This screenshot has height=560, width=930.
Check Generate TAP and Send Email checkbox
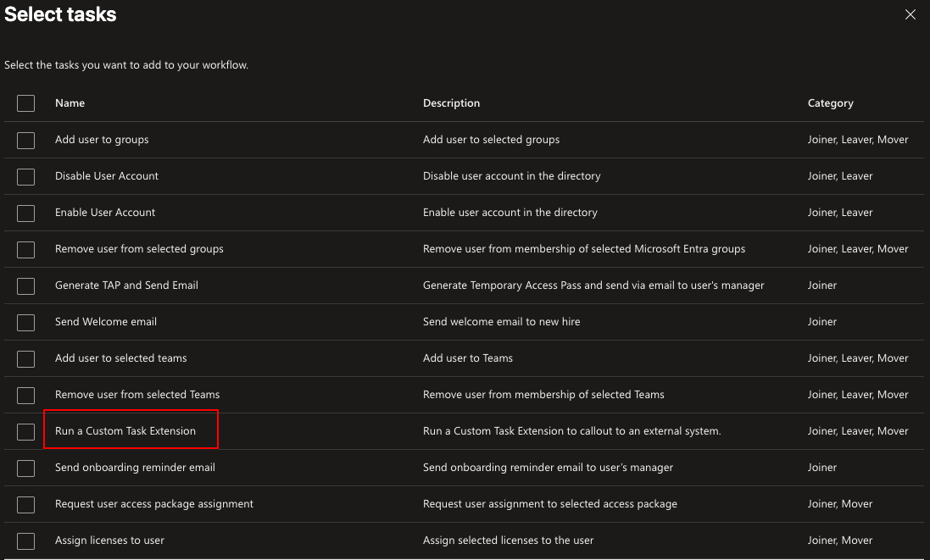pos(25,286)
